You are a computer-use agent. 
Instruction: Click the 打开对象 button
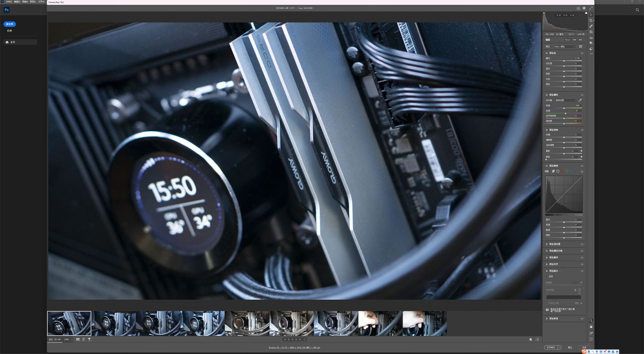(x=551, y=347)
